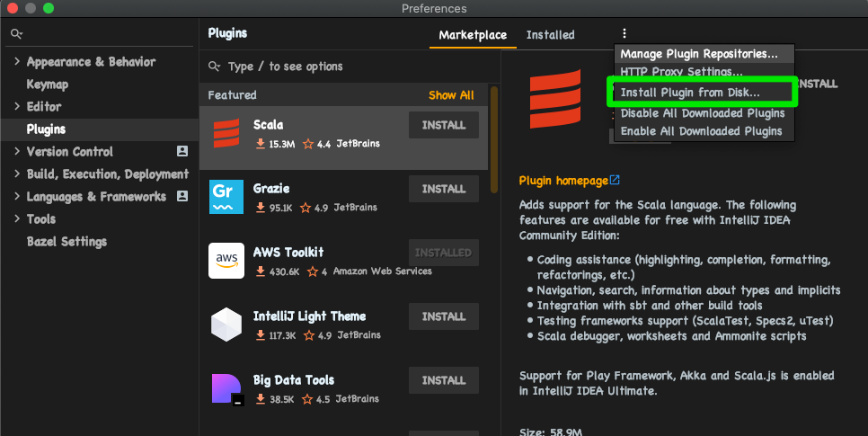
Task: Select Install Plugin from Disk menu item
Action: coord(690,93)
